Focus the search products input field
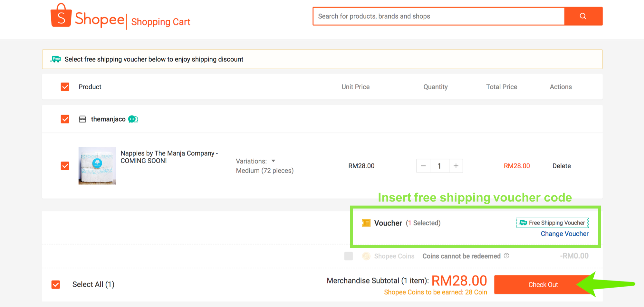 438,16
